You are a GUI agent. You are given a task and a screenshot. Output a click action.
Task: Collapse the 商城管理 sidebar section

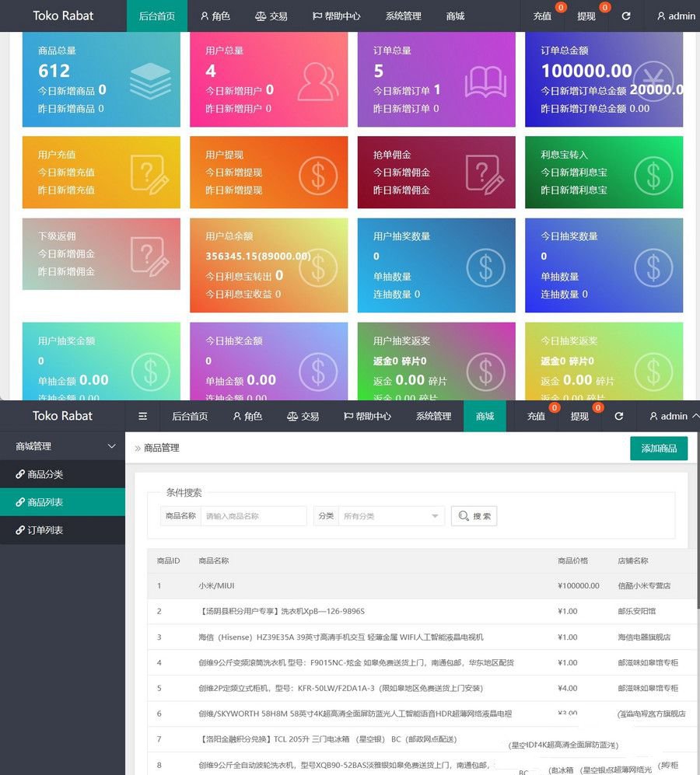[111, 446]
